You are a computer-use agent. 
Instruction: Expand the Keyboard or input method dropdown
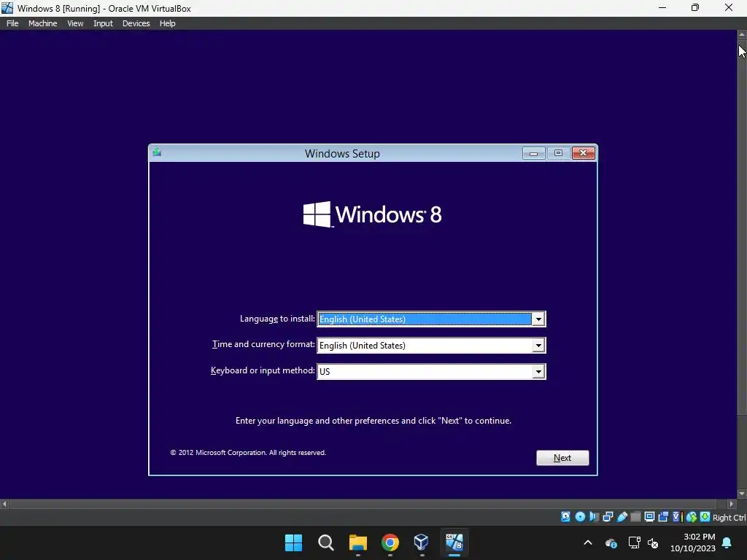pyautogui.click(x=538, y=371)
